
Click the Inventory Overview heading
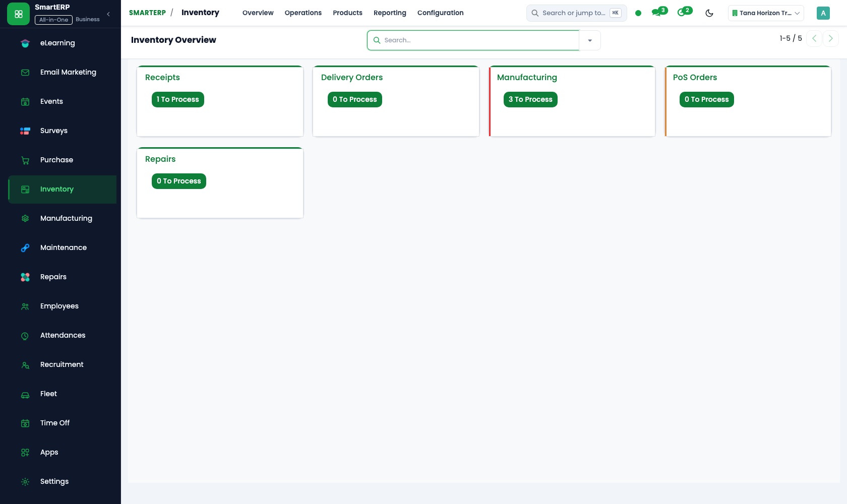(x=173, y=40)
